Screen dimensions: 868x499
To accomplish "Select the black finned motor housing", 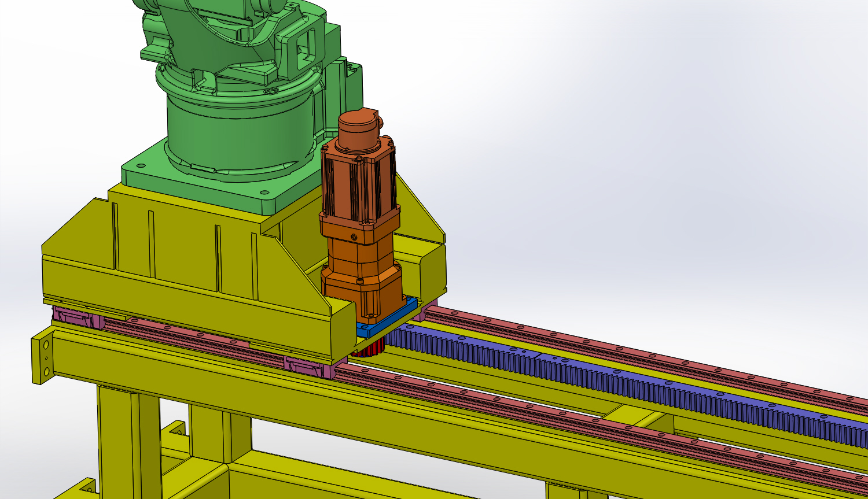I will (358, 184).
